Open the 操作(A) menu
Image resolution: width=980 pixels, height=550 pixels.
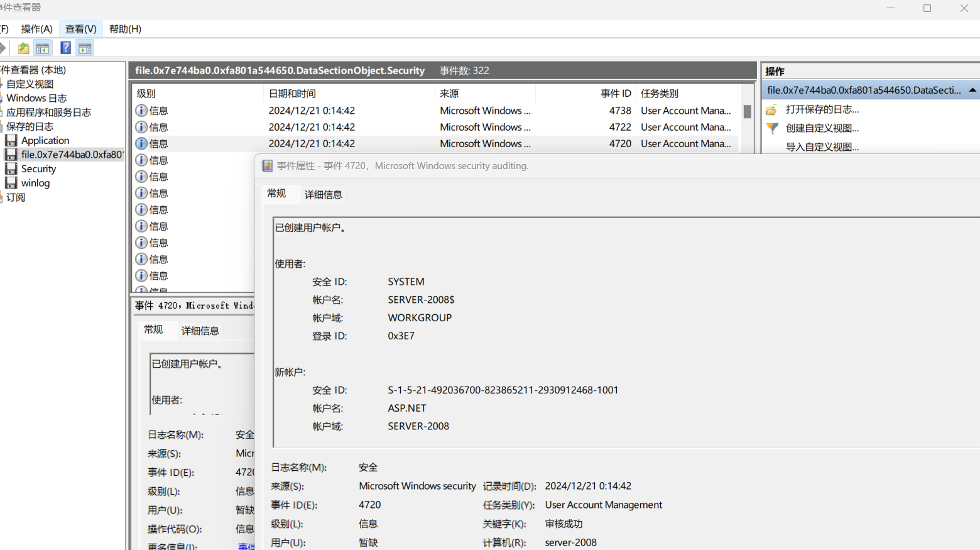pos(36,29)
